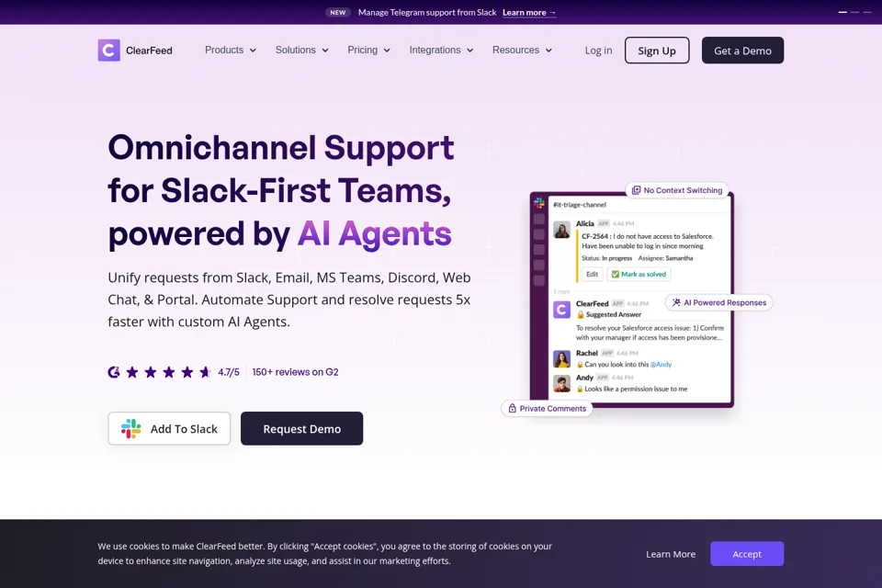
Task: Click the first rating star
Action: (x=132, y=372)
